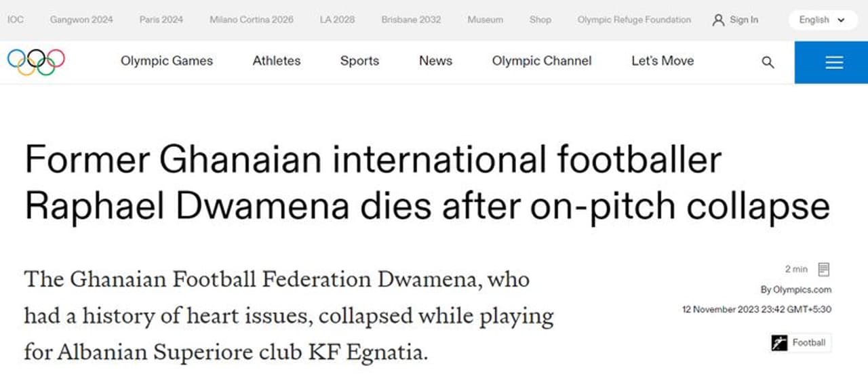The width and height of the screenshot is (868, 389).
Task: Expand the English language dropdown
Action: 822,20
